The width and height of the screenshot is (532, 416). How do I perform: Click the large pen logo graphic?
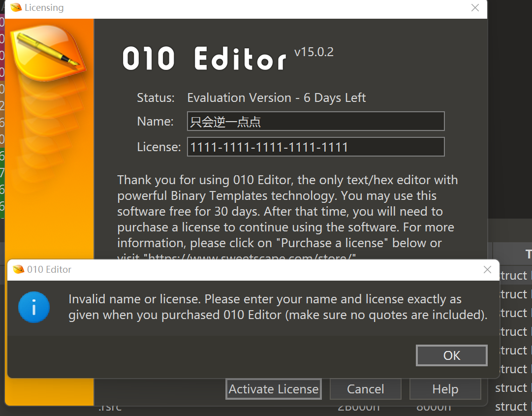(48, 53)
